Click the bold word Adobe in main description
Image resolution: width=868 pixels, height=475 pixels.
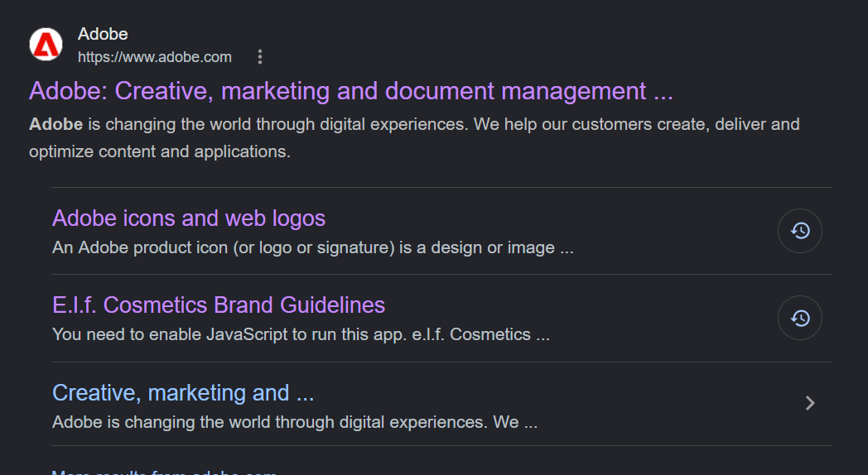56,124
